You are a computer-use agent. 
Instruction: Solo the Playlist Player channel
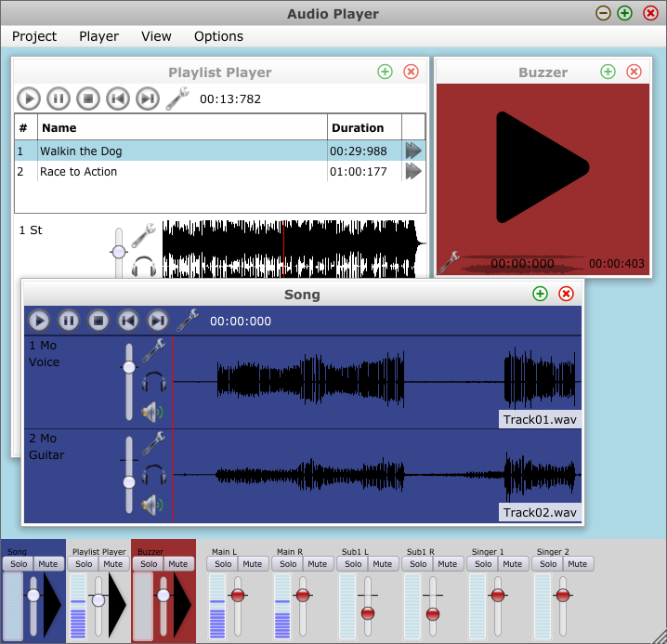(84, 564)
